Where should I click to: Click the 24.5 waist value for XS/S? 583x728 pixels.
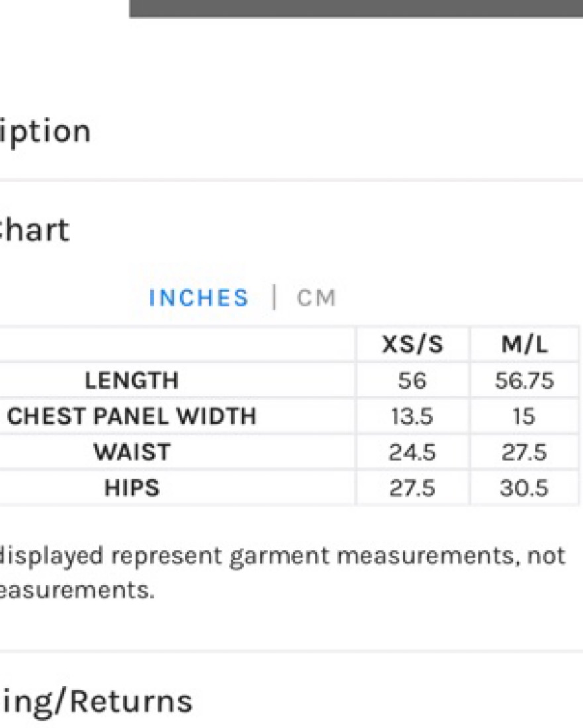(x=412, y=452)
